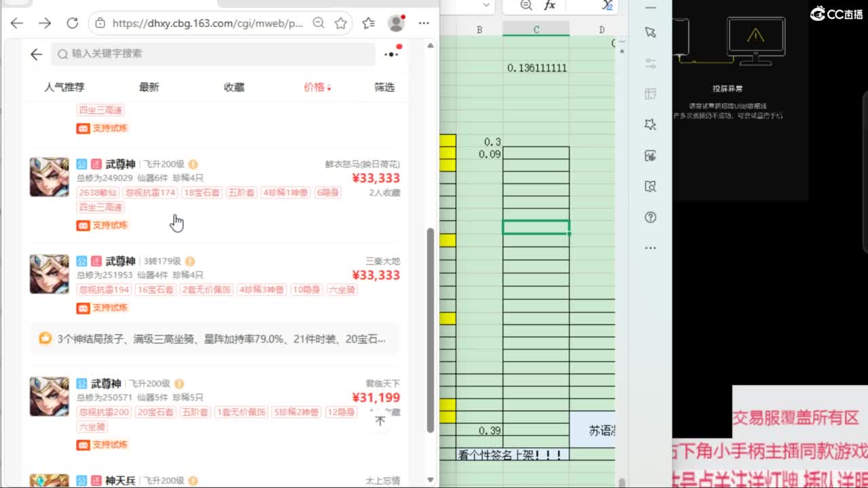The height and width of the screenshot is (488, 868).
Task: Select column D header in spreadsheet
Action: (x=601, y=29)
